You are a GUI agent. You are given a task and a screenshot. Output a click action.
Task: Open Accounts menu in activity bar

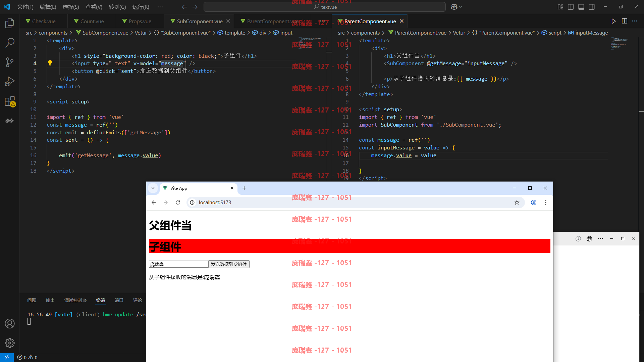tap(10, 323)
